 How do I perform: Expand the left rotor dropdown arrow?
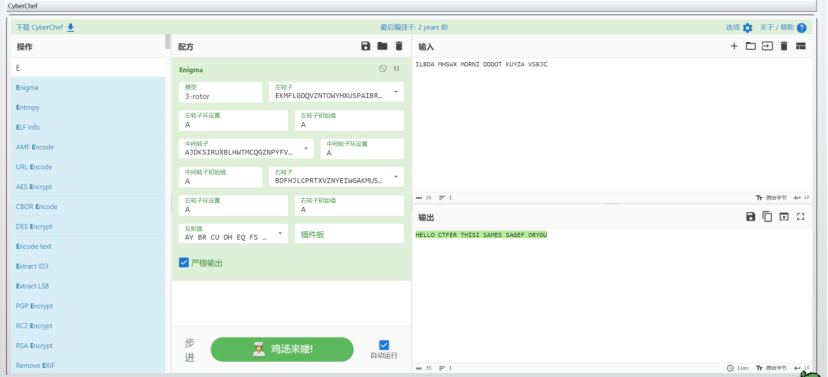point(396,92)
